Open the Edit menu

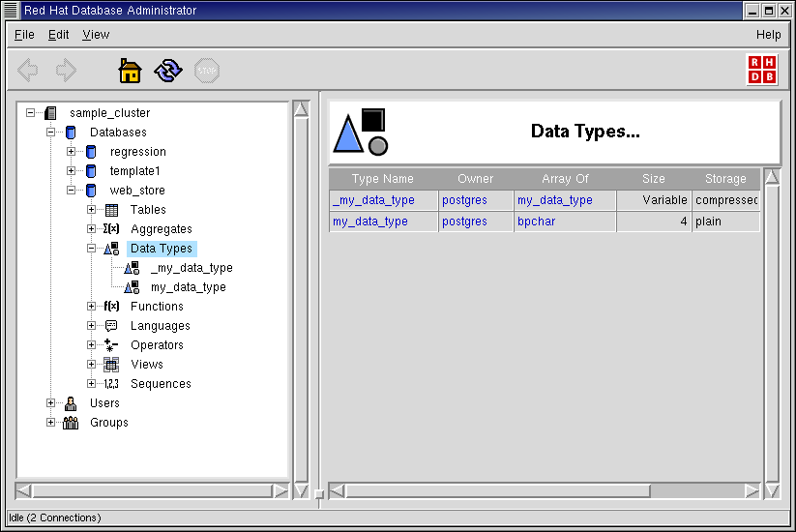tap(59, 35)
